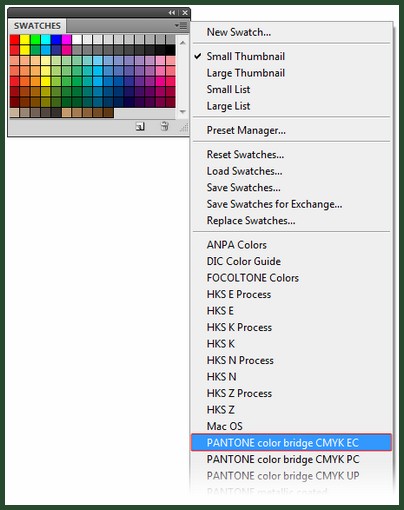Switch to Large Thumbnail view

coord(245,73)
